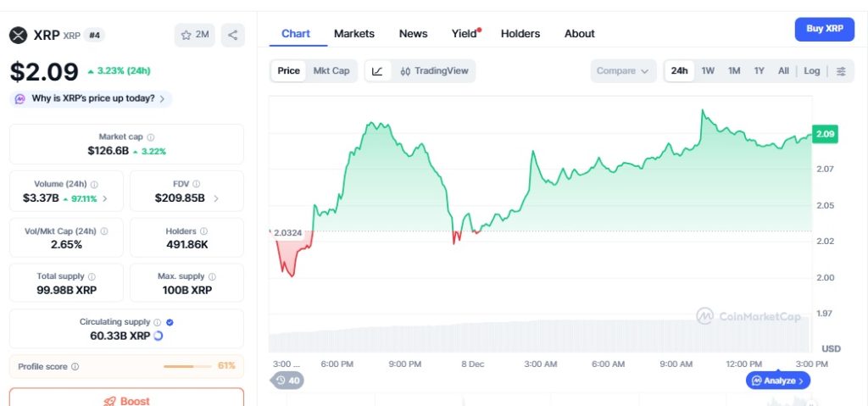The height and width of the screenshot is (406, 868).
Task: Set chart range to 1W
Action: (708, 71)
